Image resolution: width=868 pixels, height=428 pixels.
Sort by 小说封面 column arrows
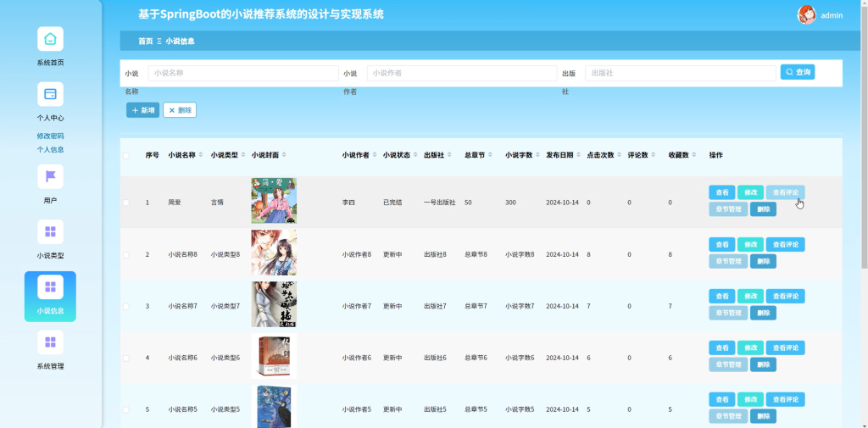[284, 155]
